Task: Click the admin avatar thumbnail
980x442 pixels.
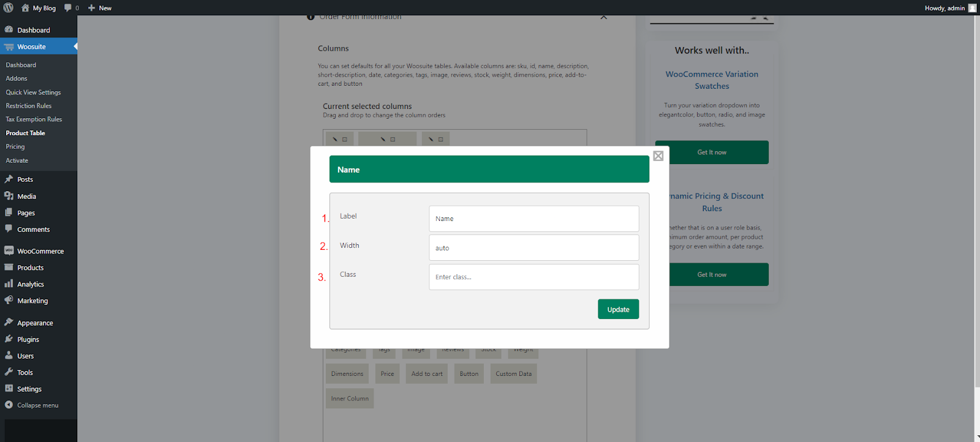Action: coord(972,8)
